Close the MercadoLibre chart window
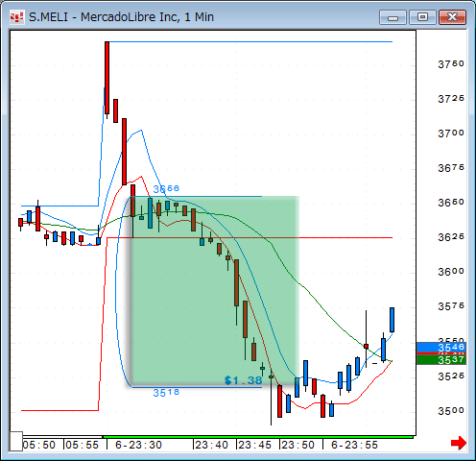The width and height of the screenshot is (476, 461). pyautogui.click(x=452, y=17)
